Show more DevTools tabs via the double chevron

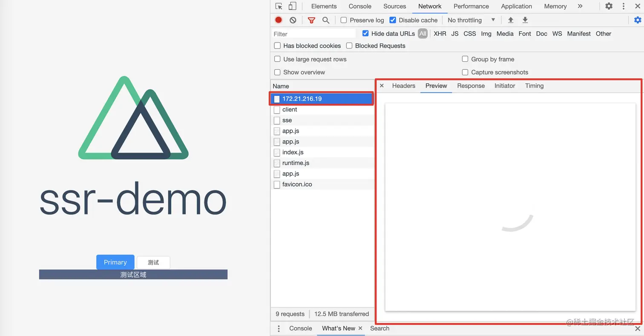(x=580, y=6)
